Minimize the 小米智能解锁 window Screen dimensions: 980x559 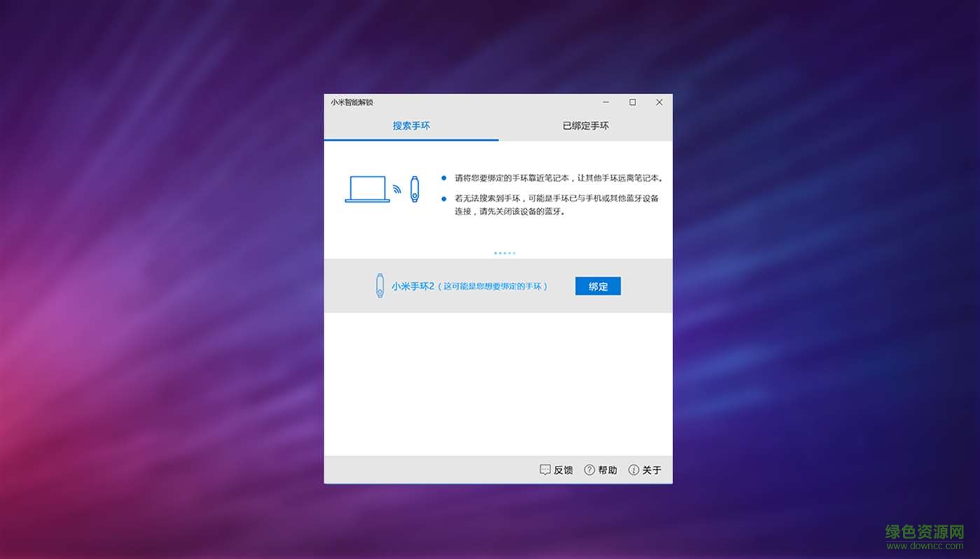pos(605,102)
